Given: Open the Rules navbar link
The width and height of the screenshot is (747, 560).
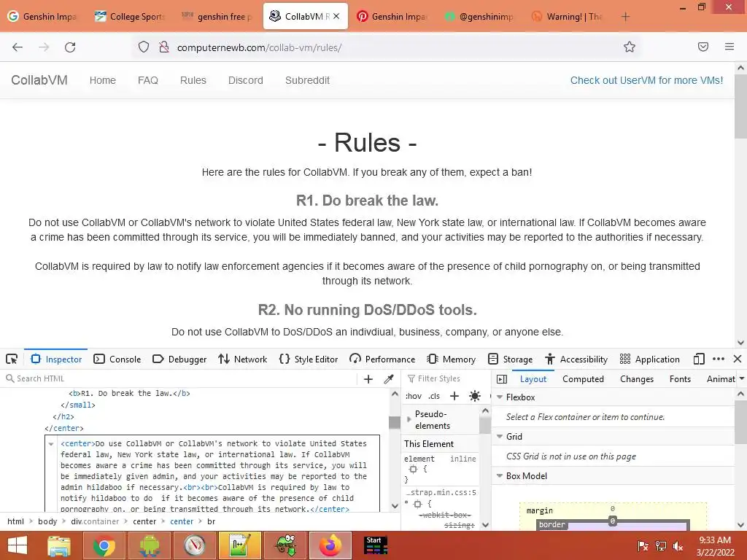Looking at the screenshot, I should click(x=193, y=80).
